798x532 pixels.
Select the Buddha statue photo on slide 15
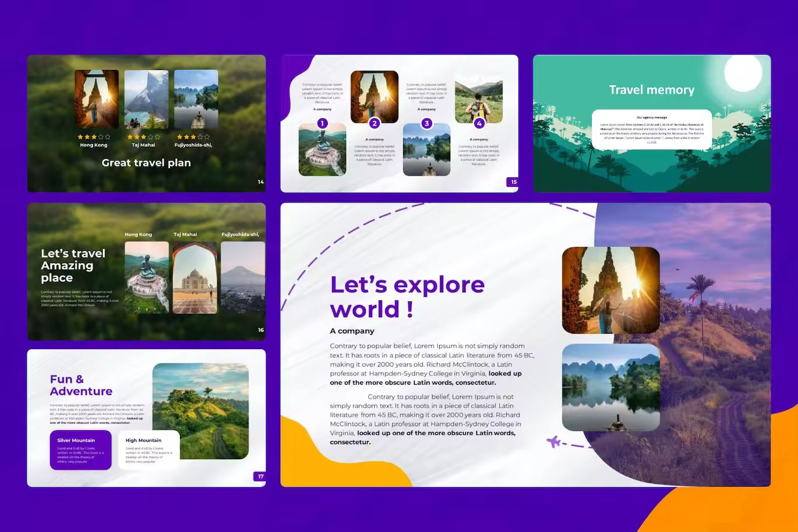(x=322, y=150)
